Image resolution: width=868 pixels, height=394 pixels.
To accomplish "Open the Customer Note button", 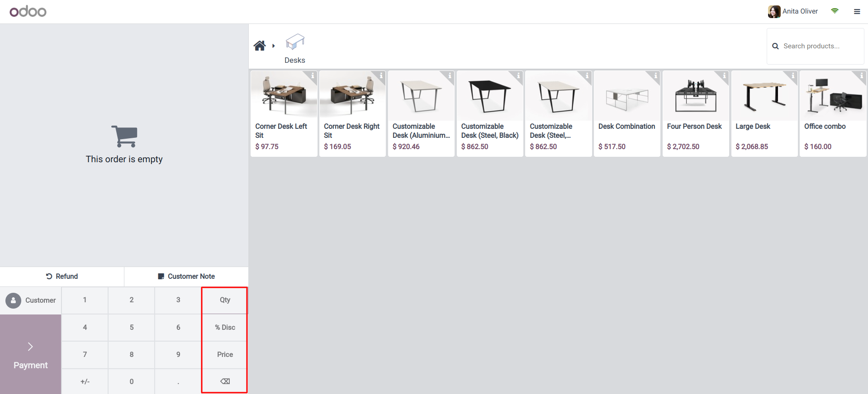I will click(186, 277).
